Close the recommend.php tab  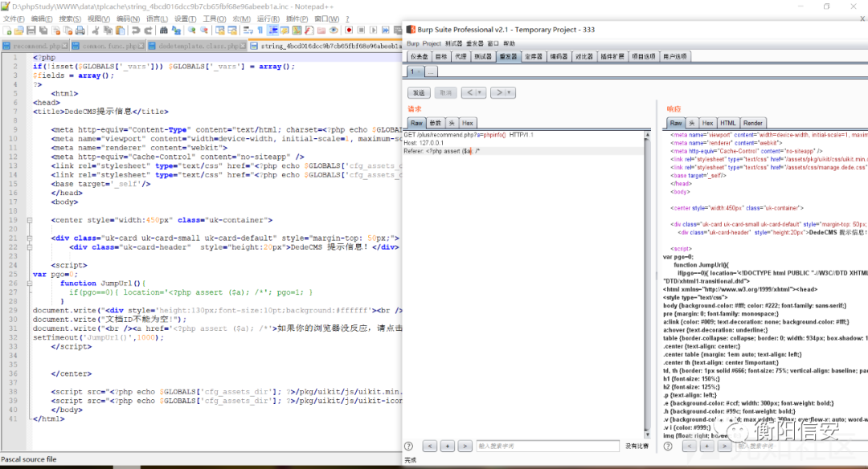(65, 46)
